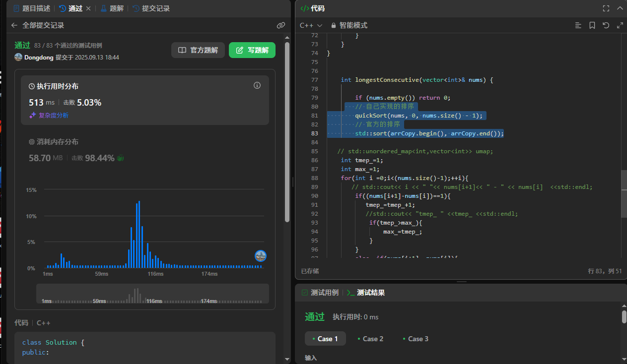Click the 击败 5.03% statistic
The height and width of the screenshot is (364, 627).
(x=82, y=102)
